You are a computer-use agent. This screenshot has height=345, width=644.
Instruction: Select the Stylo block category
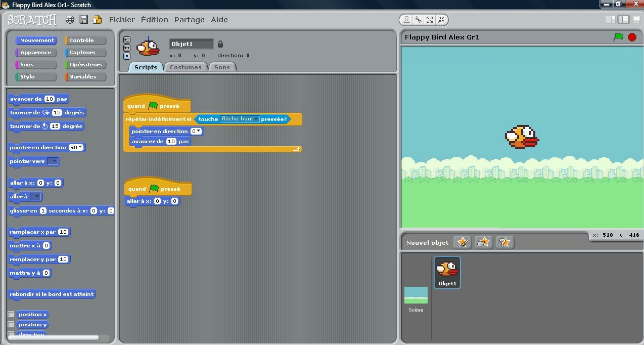coord(36,77)
